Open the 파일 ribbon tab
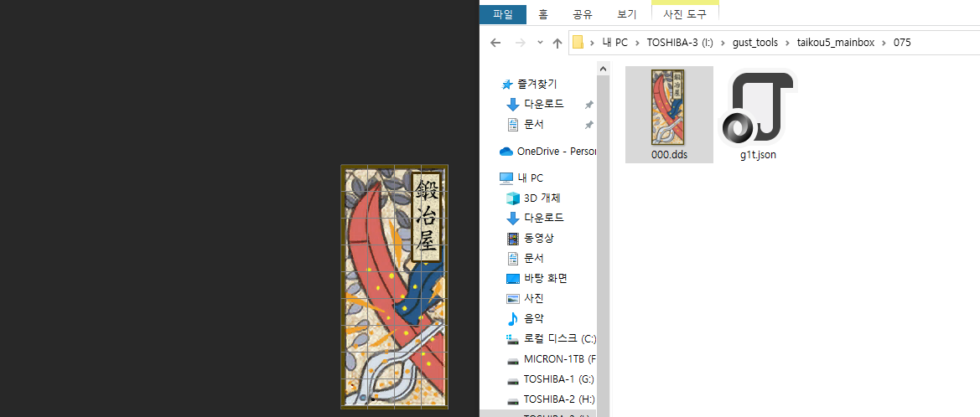Viewport: 980px width, 417px height. click(502, 13)
